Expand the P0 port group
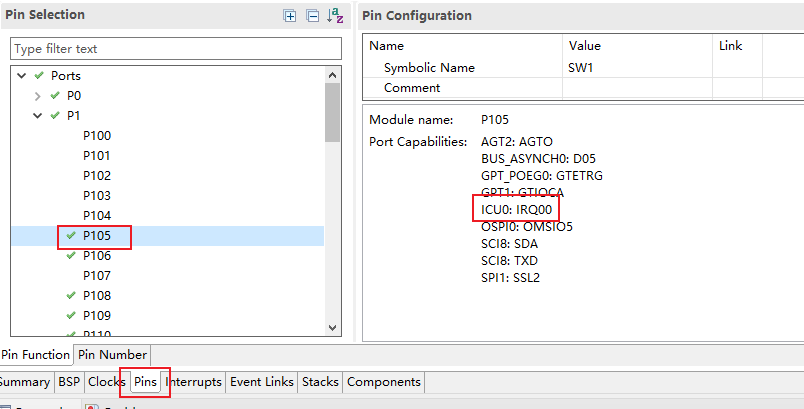 click(37, 96)
